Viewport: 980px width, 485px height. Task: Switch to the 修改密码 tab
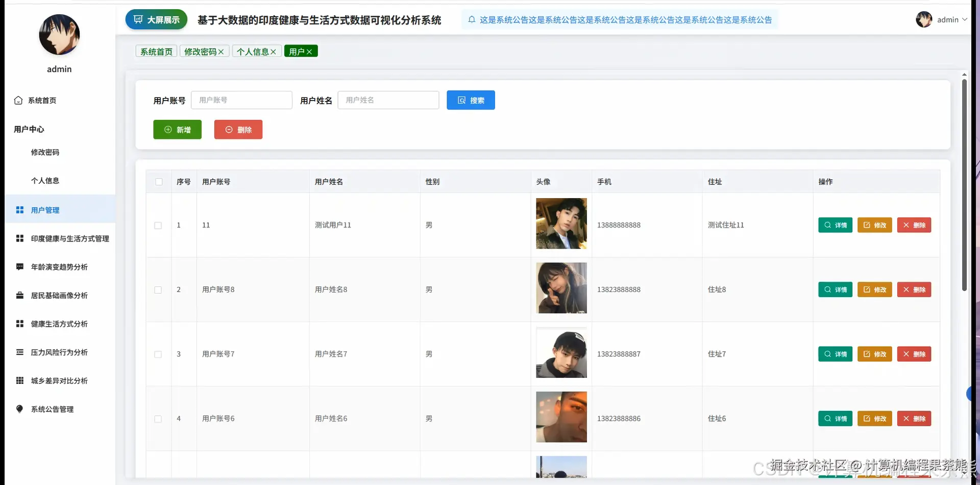coord(201,52)
